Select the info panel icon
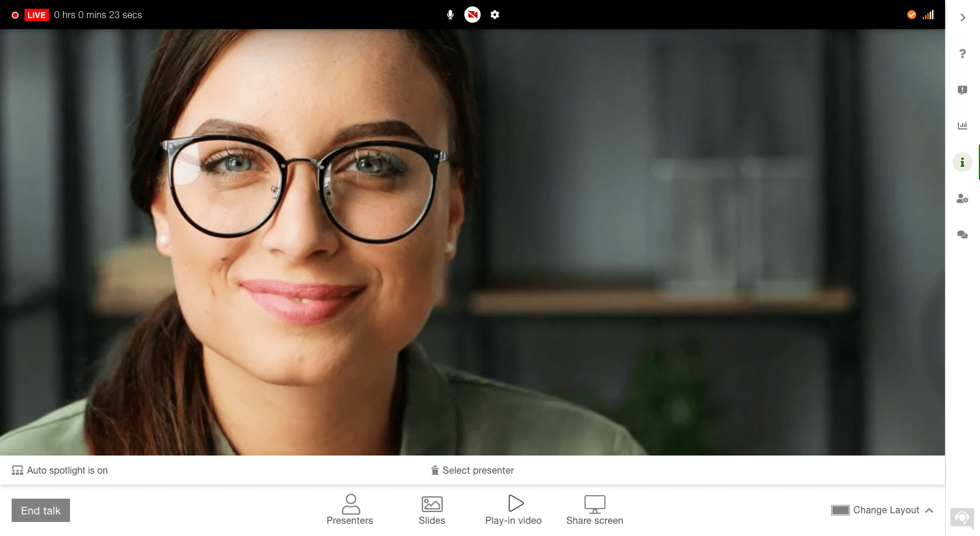The width and height of the screenshot is (980, 536). 963,162
